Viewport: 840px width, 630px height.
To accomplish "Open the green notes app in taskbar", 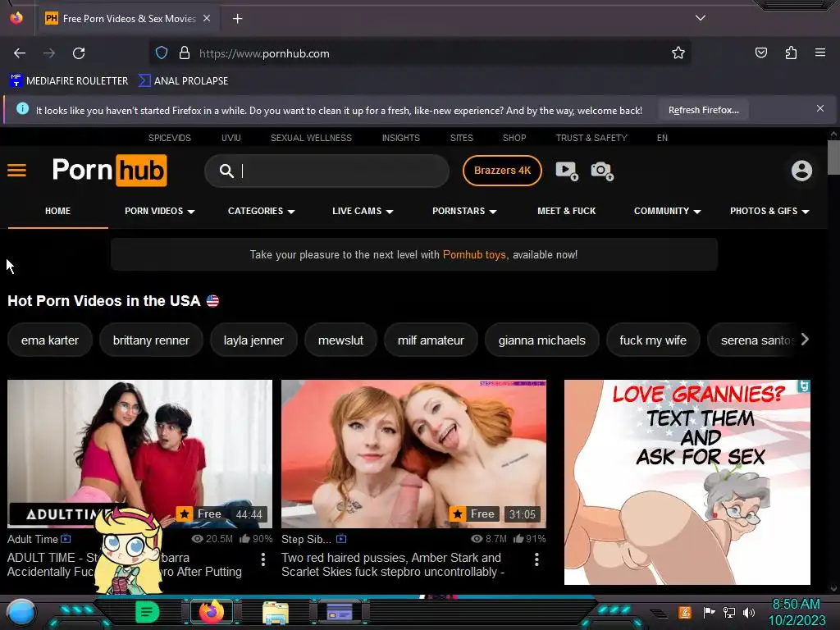I will 147,612.
